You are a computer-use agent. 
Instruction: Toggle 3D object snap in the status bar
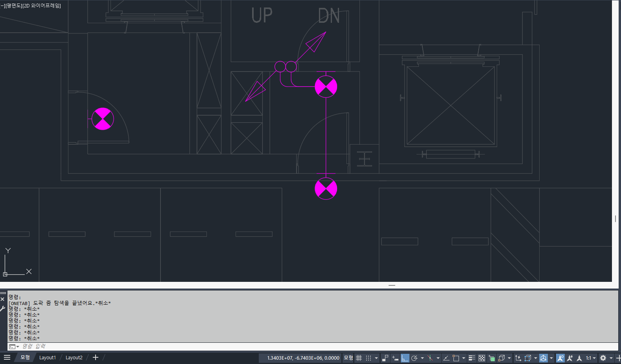tap(501, 358)
